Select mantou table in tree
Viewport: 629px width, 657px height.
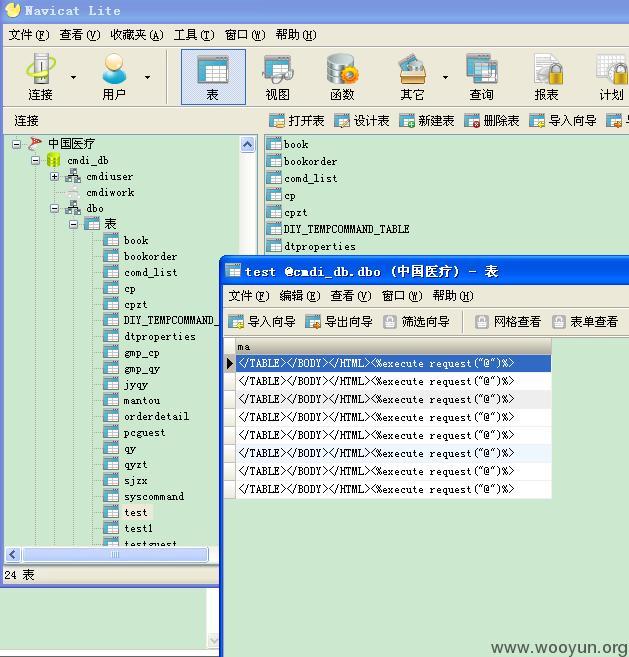(142, 401)
